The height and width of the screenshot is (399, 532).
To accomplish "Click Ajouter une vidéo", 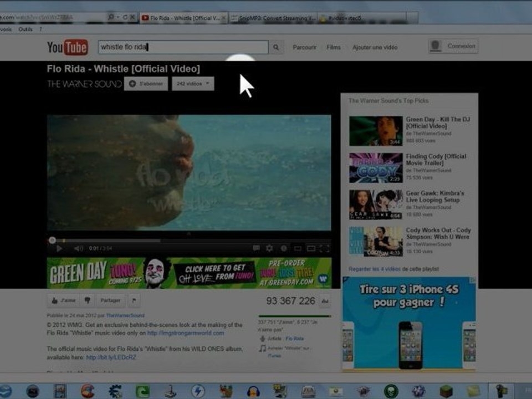I will coord(375,47).
